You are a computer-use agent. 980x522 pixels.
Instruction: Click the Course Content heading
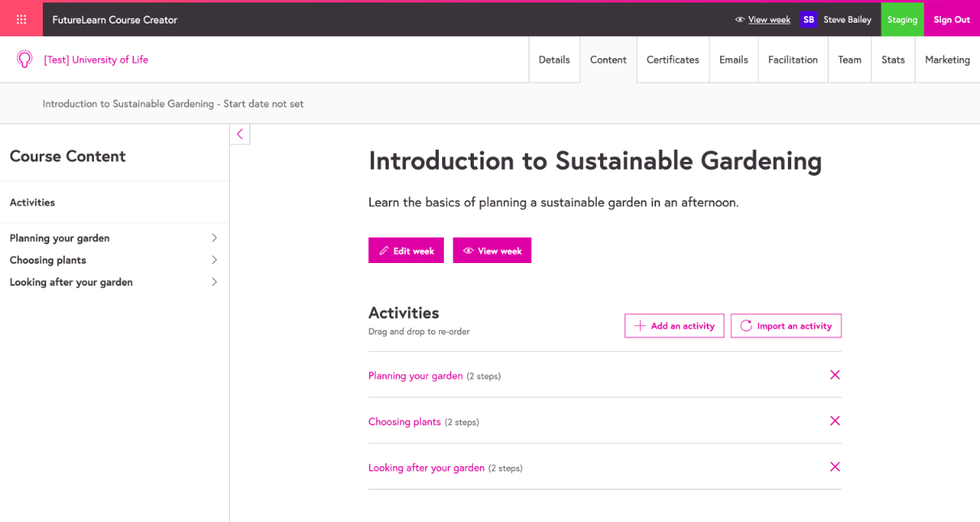pyautogui.click(x=67, y=156)
